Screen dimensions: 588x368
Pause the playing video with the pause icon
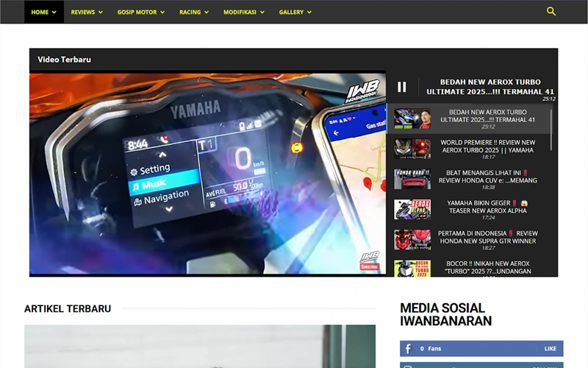(x=401, y=87)
